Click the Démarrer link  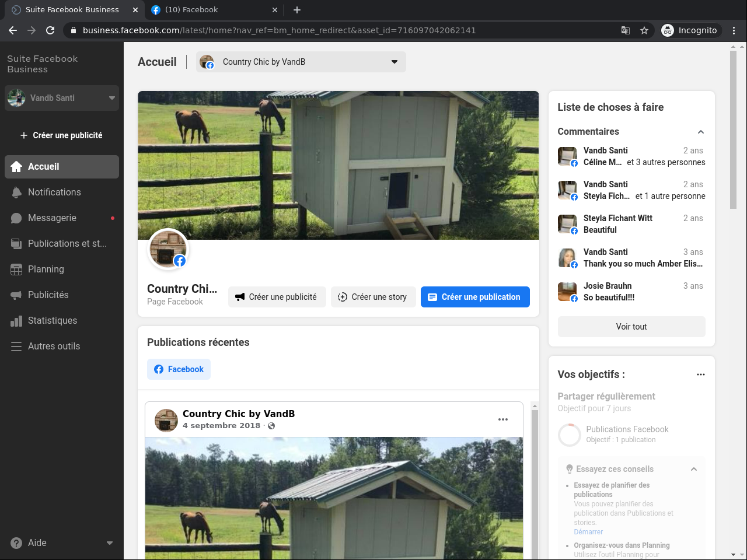coord(588,532)
